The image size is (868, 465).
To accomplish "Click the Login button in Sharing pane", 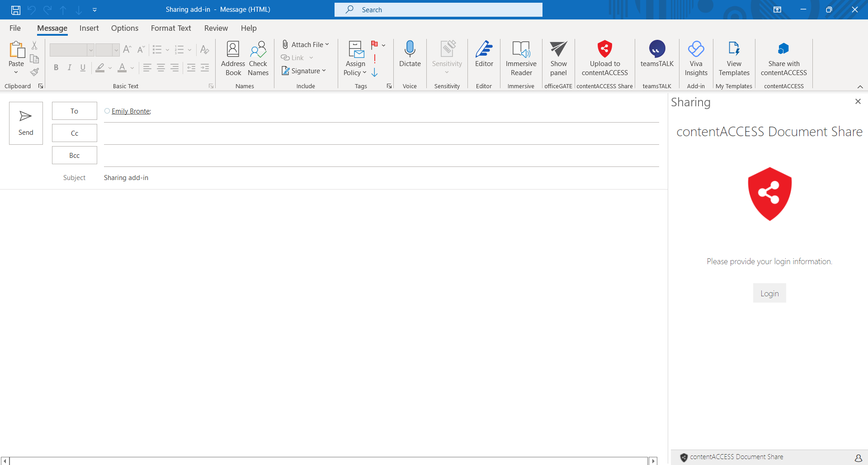I will (x=769, y=294).
